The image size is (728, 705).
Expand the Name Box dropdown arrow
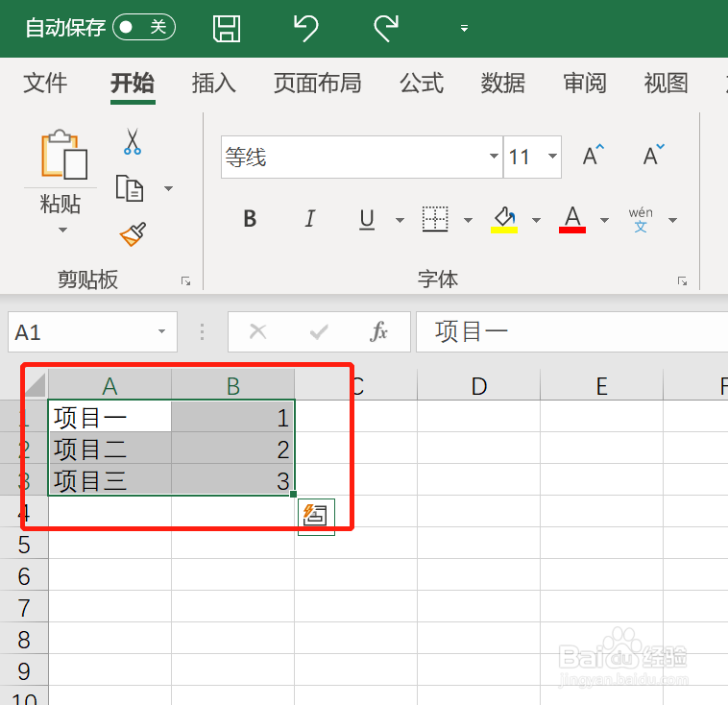click(x=161, y=331)
